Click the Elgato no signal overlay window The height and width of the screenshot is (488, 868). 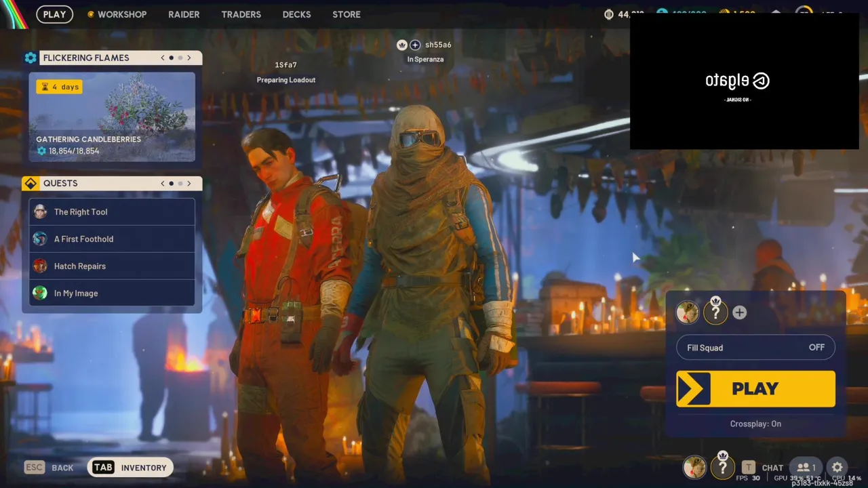[745, 81]
